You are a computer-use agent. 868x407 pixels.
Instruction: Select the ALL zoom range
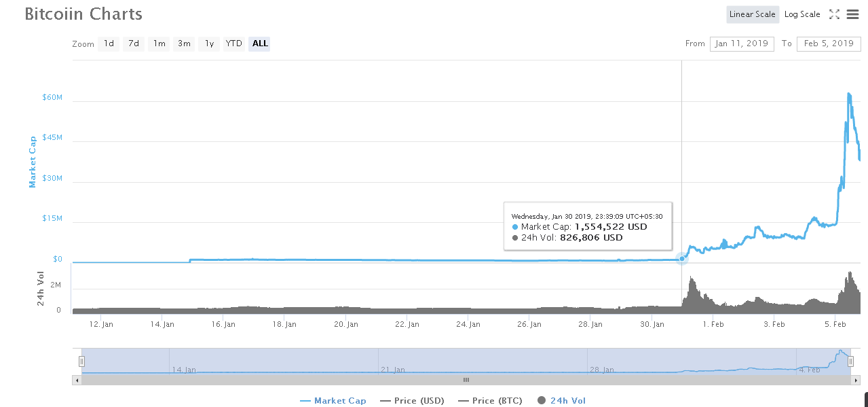[260, 43]
